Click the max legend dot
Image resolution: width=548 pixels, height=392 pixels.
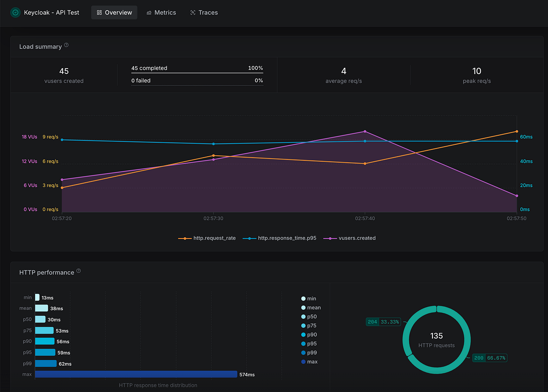pyautogui.click(x=302, y=361)
